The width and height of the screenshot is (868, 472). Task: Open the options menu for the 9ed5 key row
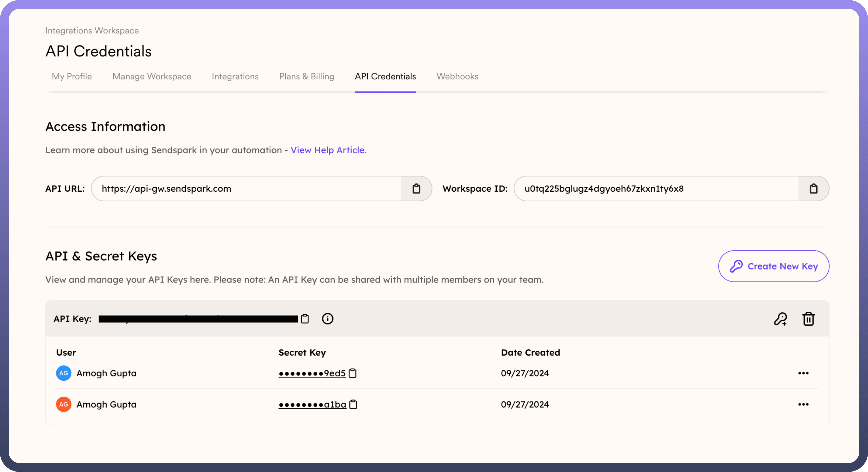(803, 373)
